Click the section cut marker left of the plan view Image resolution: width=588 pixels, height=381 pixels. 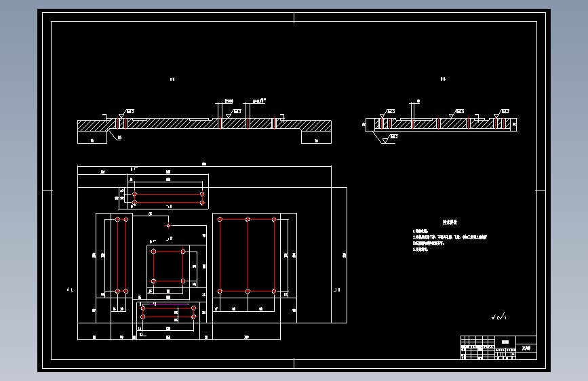(70, 289)
